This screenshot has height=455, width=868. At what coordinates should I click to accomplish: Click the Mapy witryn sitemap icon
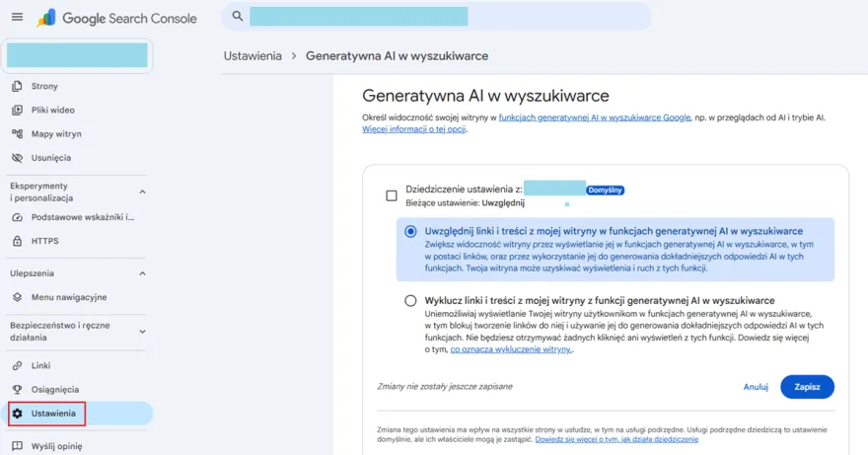[17, 133]
